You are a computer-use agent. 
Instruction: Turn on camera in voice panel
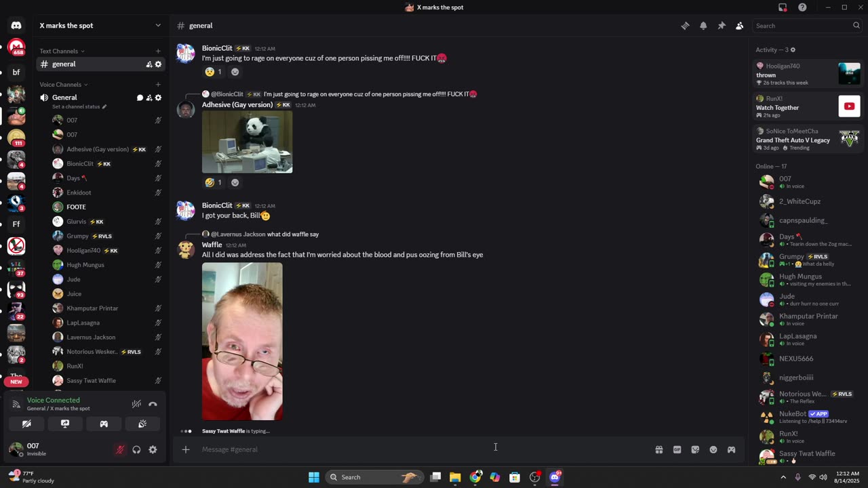26,424
